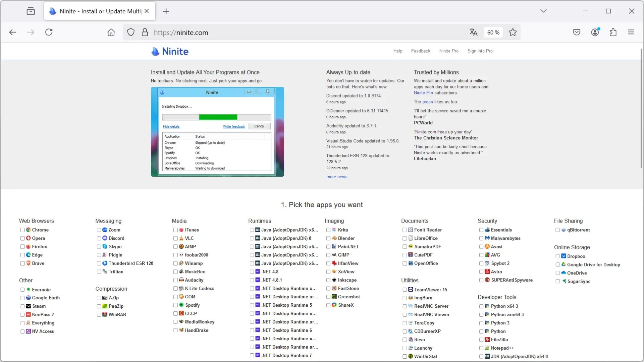This screenshot has width=644, height=362.
Task: Click the press link
Action: (427, 102)
